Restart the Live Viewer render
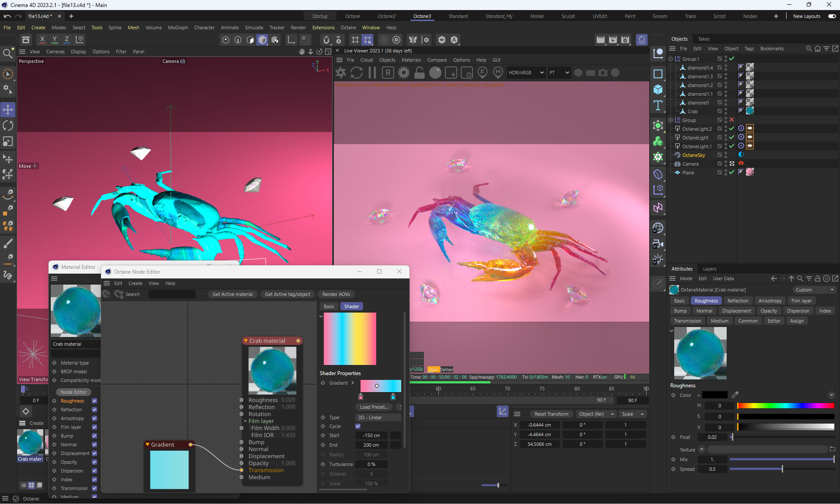840x504 pixels. 357,73
